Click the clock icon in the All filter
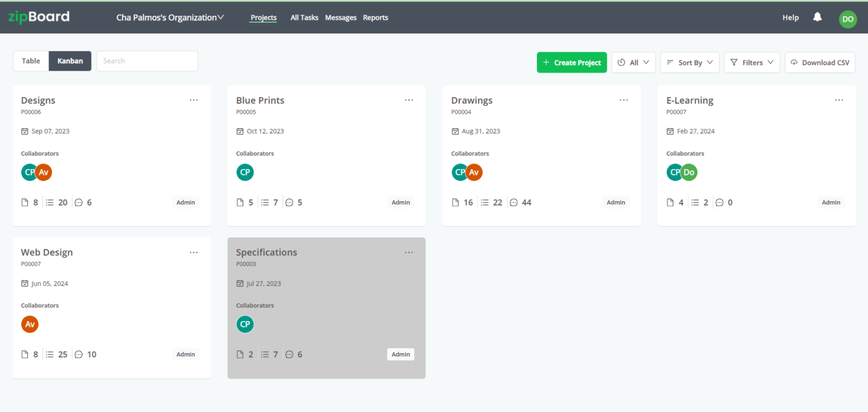Viewport: 868px width, 412px height. 622,62
